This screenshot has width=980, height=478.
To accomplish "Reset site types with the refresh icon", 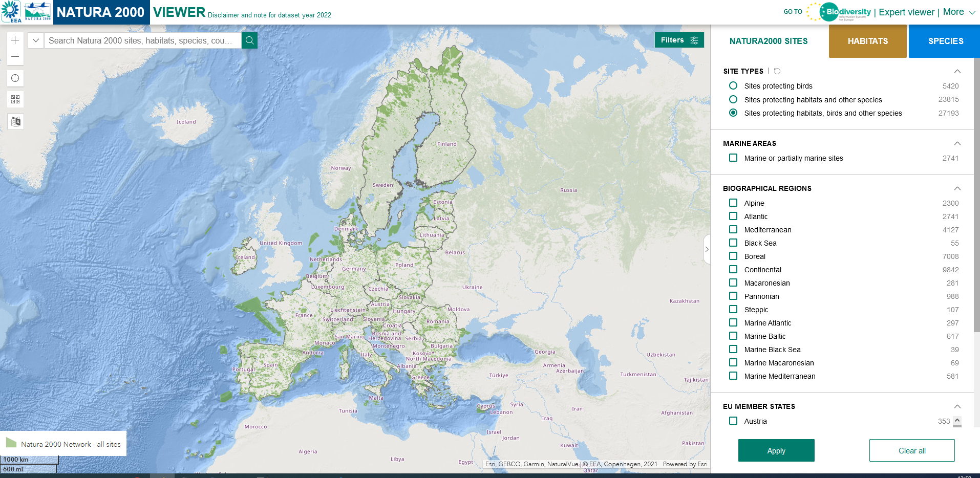I will [777, 71].
